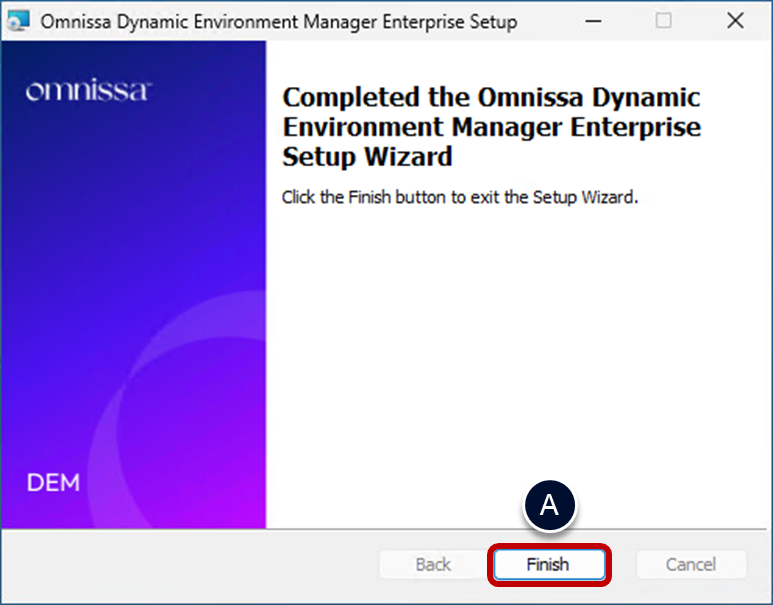Minimize the Setup window
The width and height of the screenshot is (773, 605).
[x=593, y=21]
